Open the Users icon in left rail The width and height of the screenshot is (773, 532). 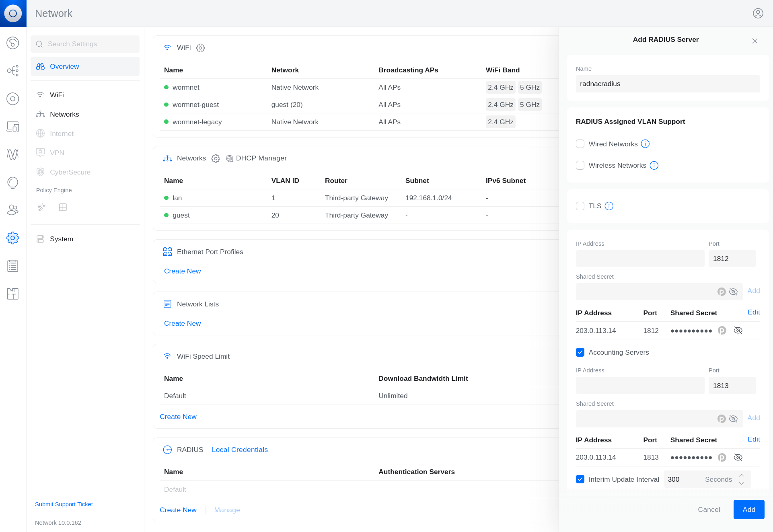[13, 210]
